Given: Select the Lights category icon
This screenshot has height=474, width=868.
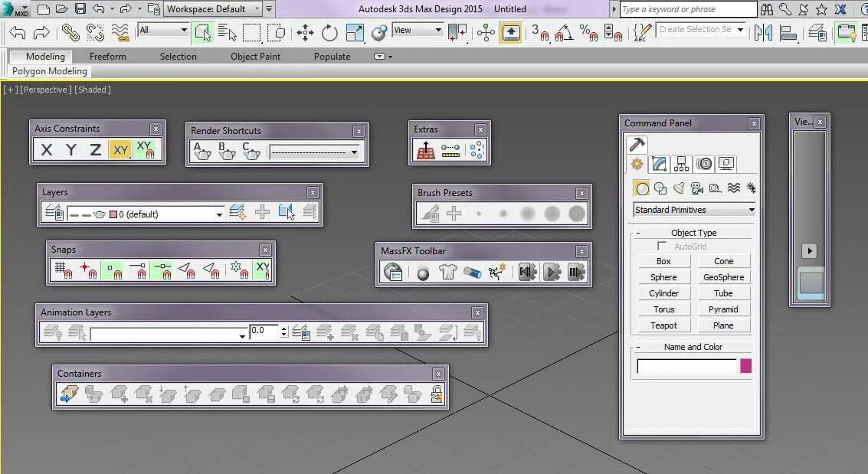Looking at the screenshot, I should [x=679, y=188].
